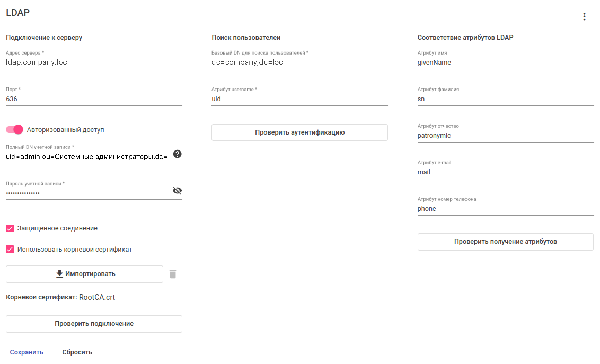Click the Сохранить link
The width and height of the screenshot is (600, 364).
coord(27,352)
